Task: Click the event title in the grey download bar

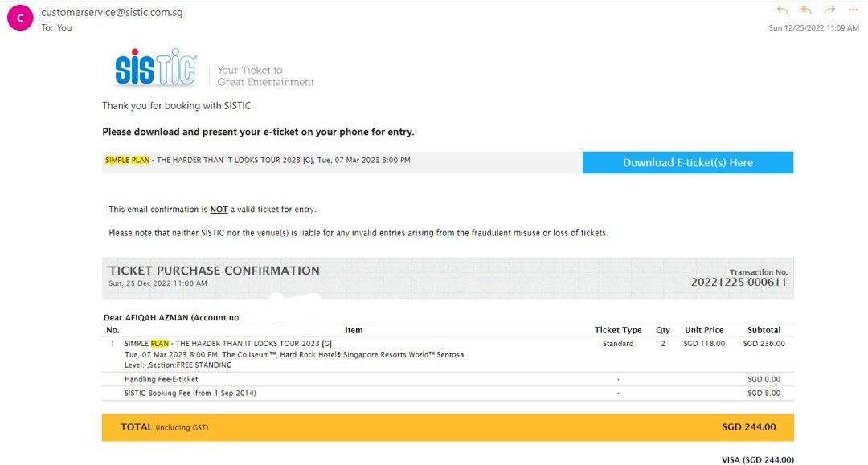Action: (257, 161)
